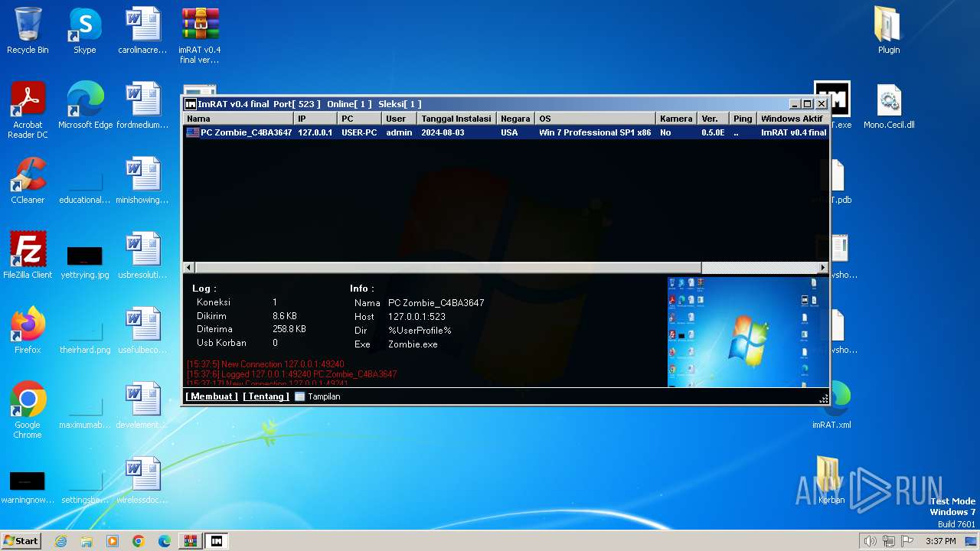Click the horizontal scrollbar thumb
This screenshot has width=980, height=551.
449,267
